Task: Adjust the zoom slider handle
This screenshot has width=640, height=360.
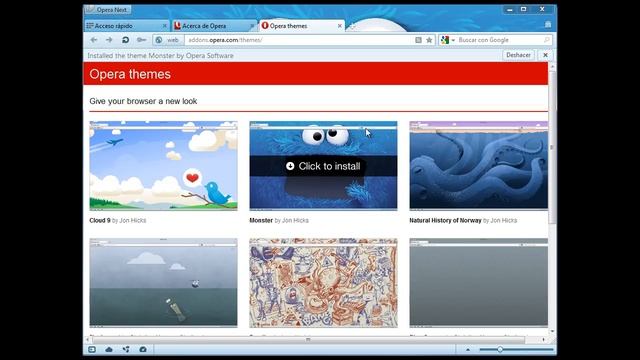Action: [500, 349]
